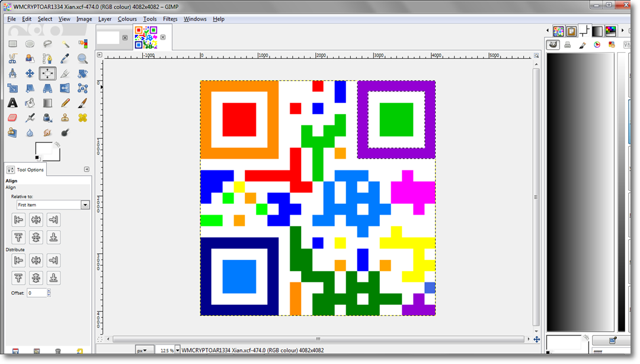Close the QR code image tab
Image resolution: width=640 pixels, height=364 pixels.
coord(163,37)
